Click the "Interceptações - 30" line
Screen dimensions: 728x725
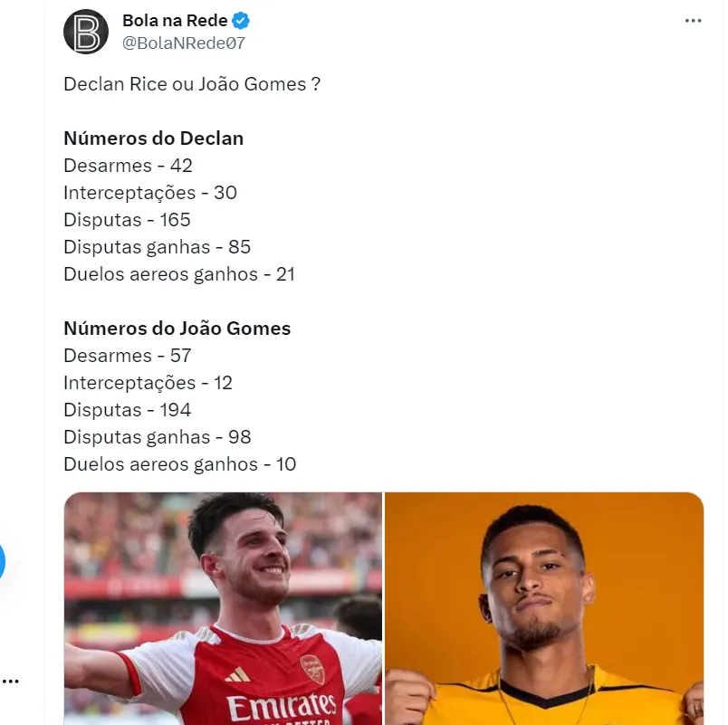pos(150,193)
